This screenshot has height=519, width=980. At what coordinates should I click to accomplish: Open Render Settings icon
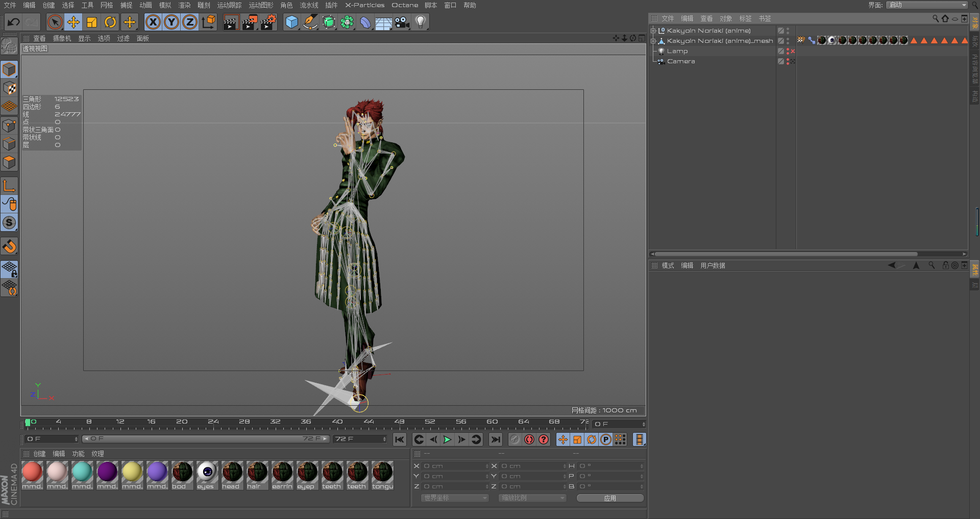pos(268,22)
